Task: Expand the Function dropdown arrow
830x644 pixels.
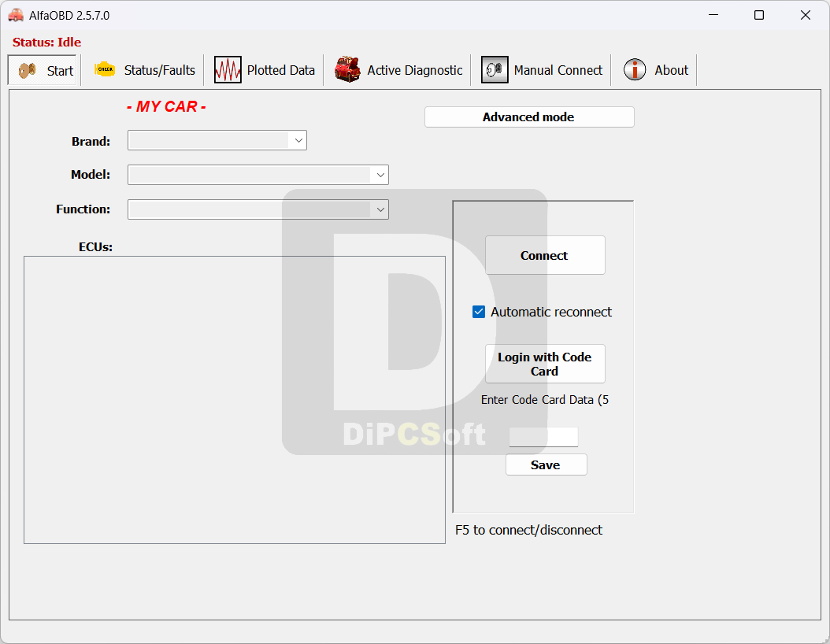Action: coord(380,209)
